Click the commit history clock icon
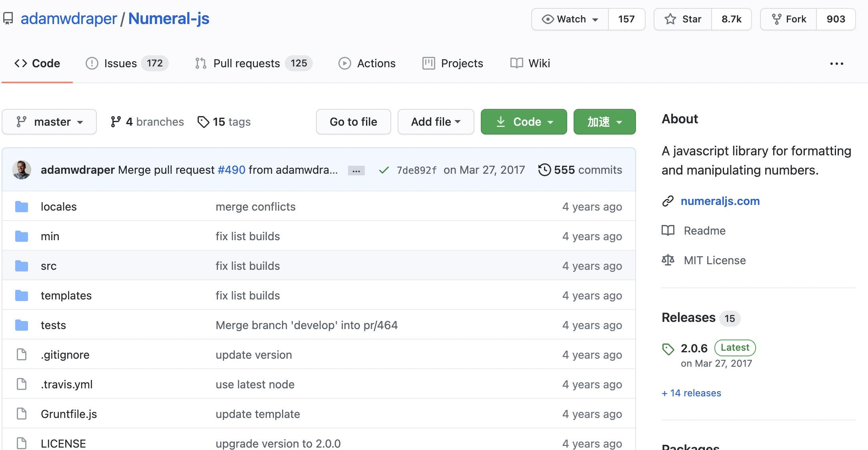This screenshot has width=868, height=450. (545, 170)
